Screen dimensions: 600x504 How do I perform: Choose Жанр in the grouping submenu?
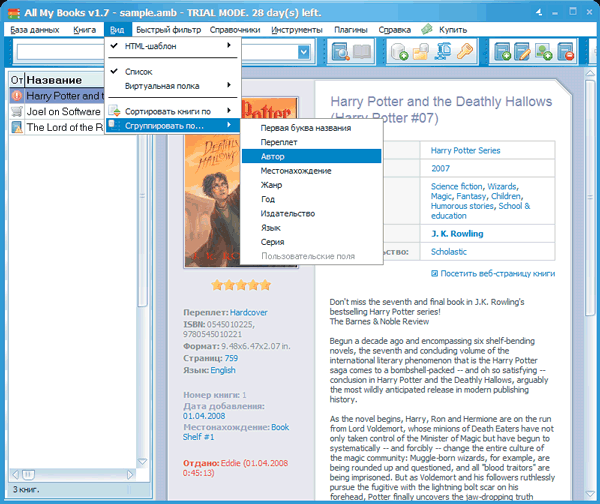[x=272, y=185]
